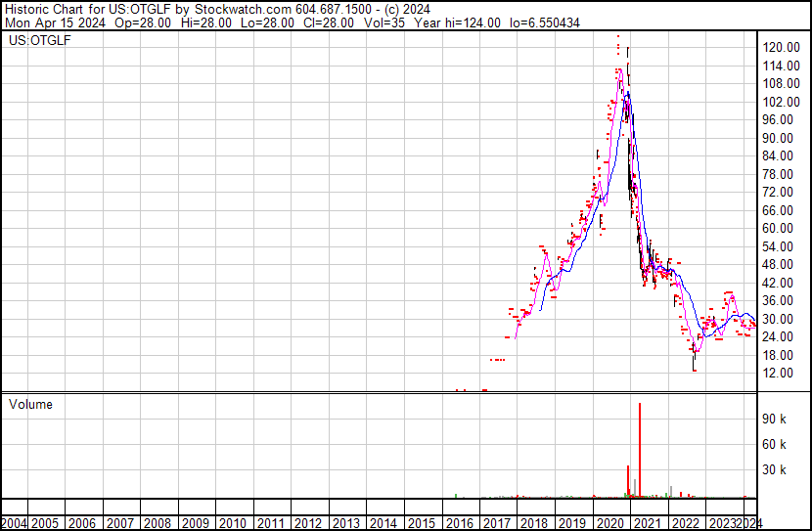The width and height of the screenshot is (812, 531).
Task: Click the Cl=28.00 close value
Action: (329, 23)
